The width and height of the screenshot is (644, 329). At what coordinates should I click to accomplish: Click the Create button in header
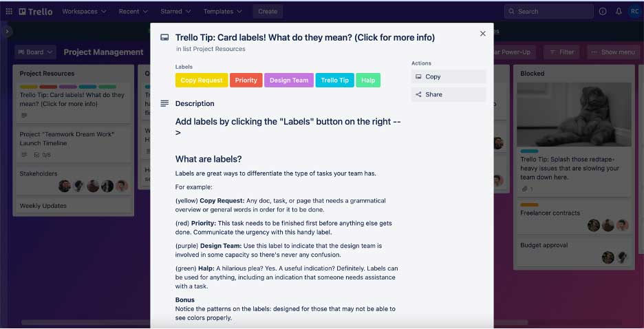point(268,12)
